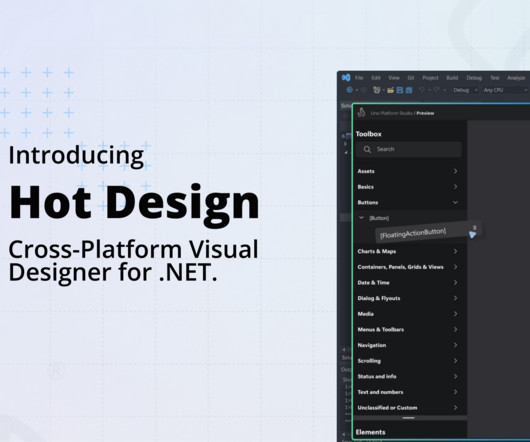Click the Redo toolbar icon
This screenshot has width=530, height=442.
437,90
